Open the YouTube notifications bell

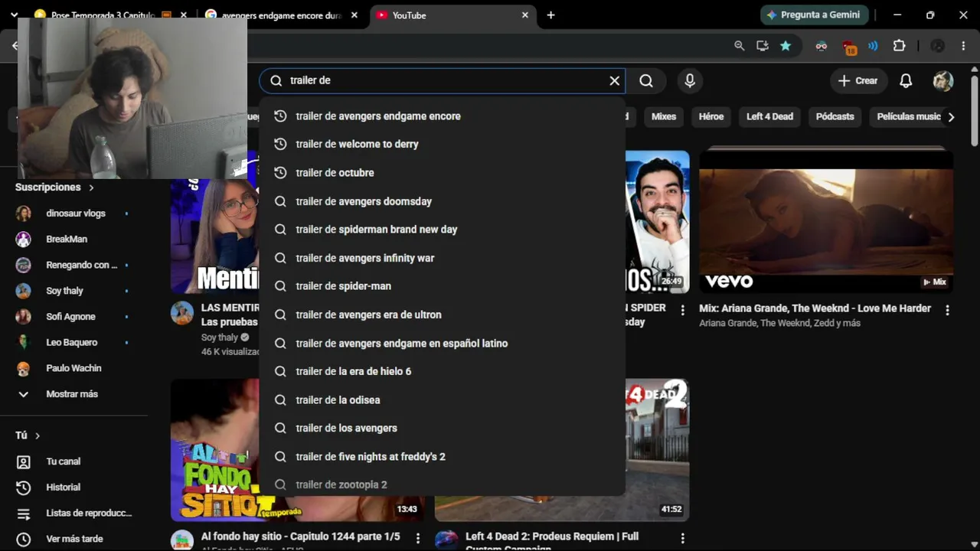906,80
